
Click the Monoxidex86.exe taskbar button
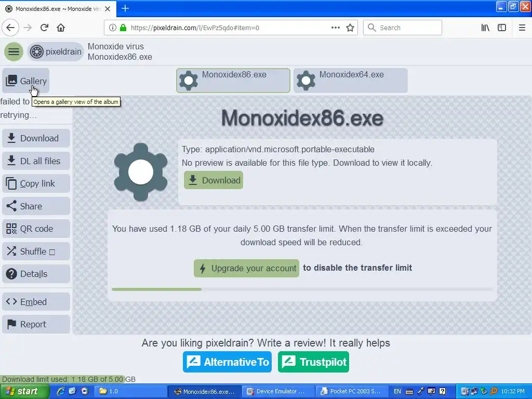click(205, 392)
